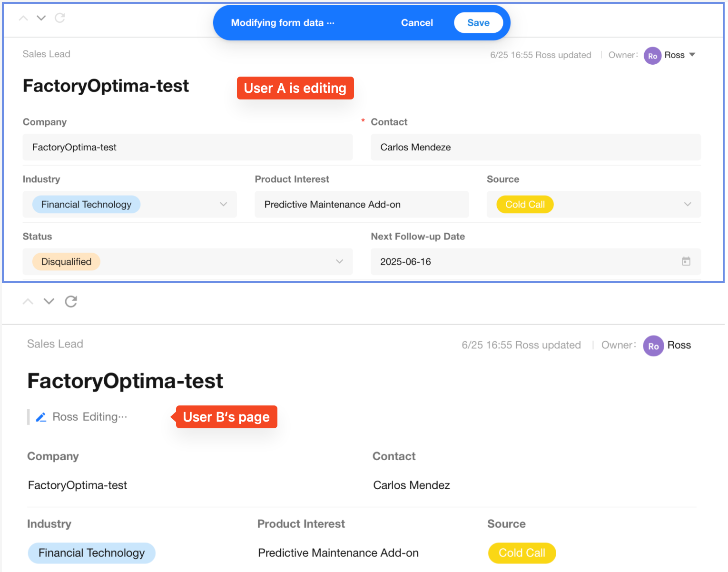Click the down arrow icon in User A's panel
This screenshot has width=728, height=572.
pos(41,18)
